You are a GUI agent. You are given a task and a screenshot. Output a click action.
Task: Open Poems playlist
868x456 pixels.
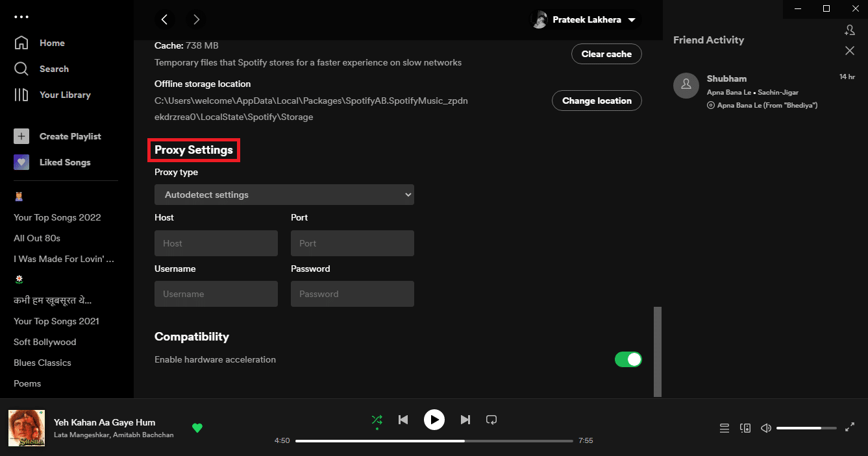pos(27,383)
